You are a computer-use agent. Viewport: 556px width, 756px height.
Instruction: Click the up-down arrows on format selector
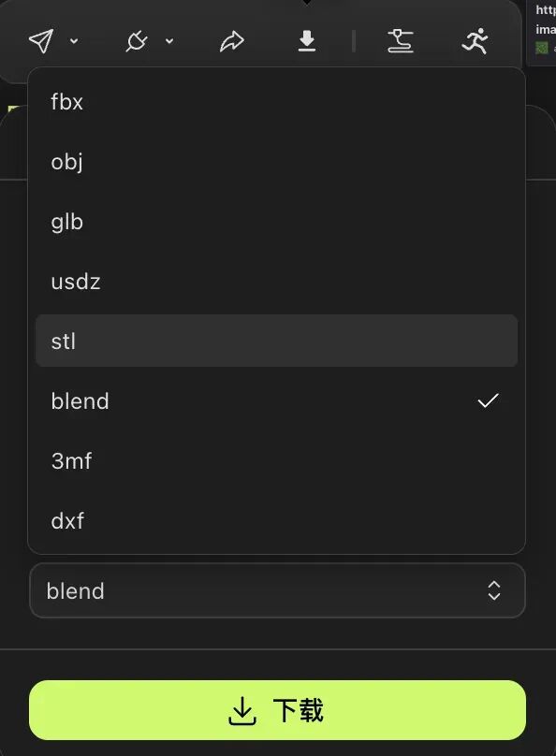[494, 590]
